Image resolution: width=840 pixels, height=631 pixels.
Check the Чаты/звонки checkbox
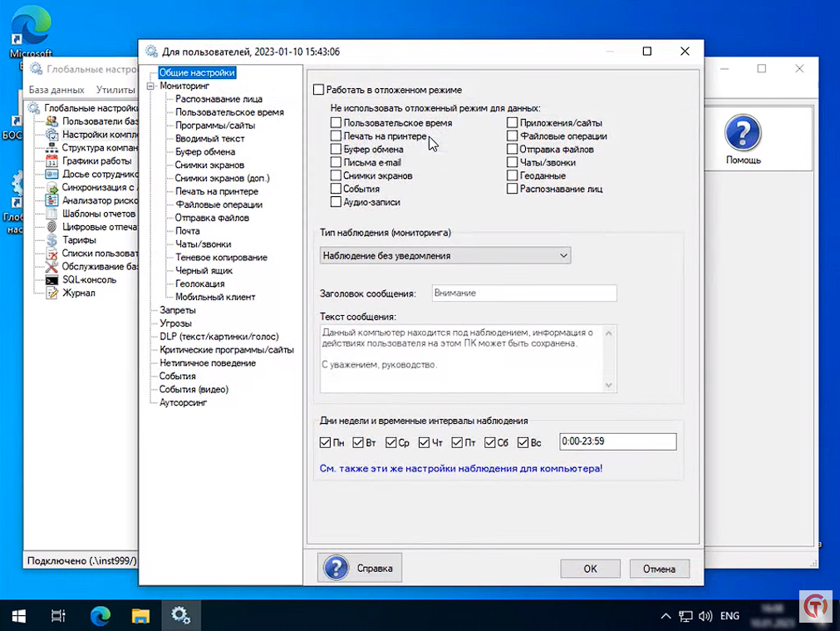(x=512, y=162)
